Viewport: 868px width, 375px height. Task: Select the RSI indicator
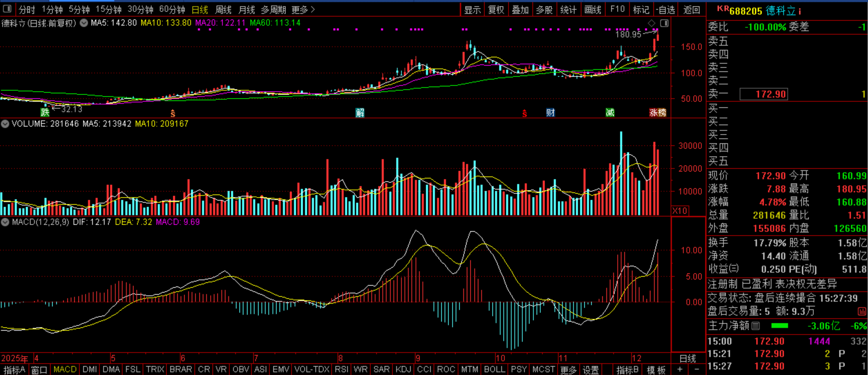point(341,369)
